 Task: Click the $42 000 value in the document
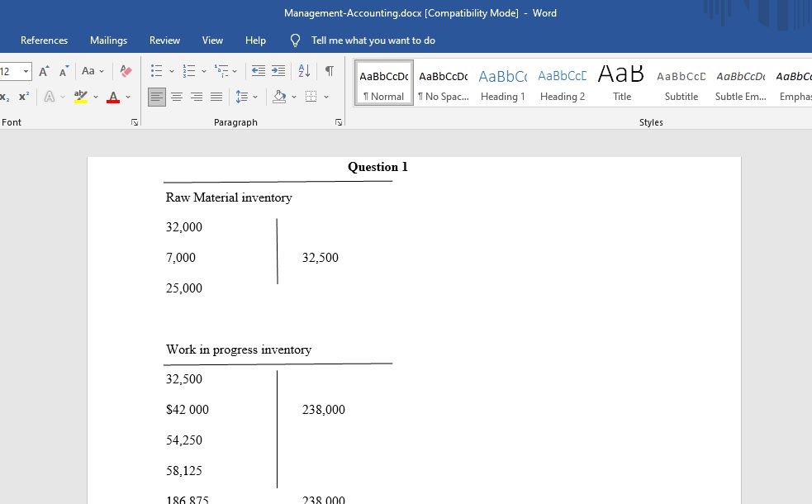tap(188, 409)
